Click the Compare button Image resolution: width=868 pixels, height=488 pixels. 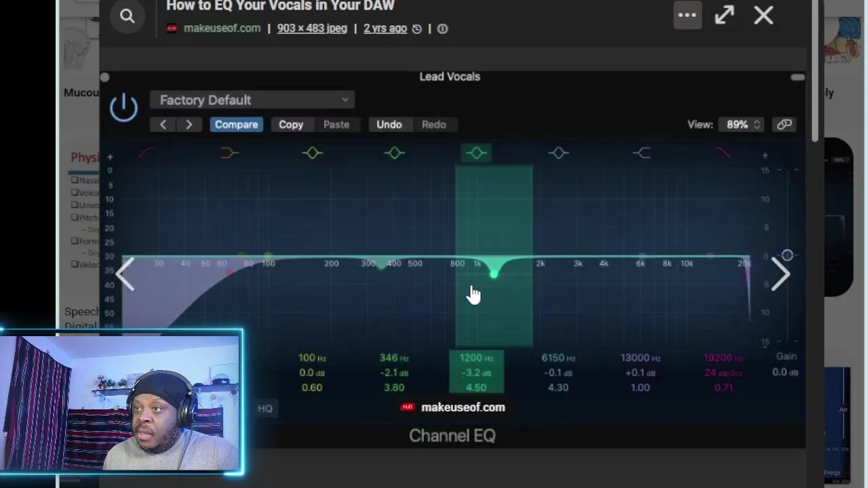pyautogui.click(x=236, y=125)
